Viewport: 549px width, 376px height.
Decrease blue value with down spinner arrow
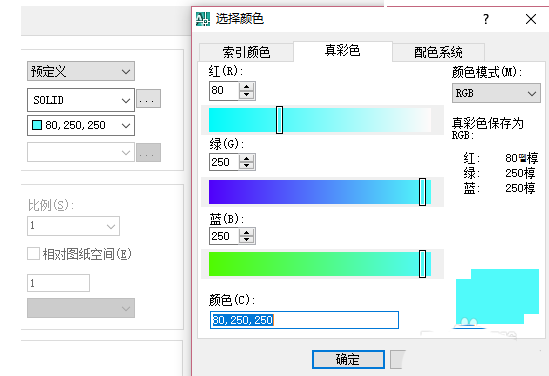tap(247, 240)
